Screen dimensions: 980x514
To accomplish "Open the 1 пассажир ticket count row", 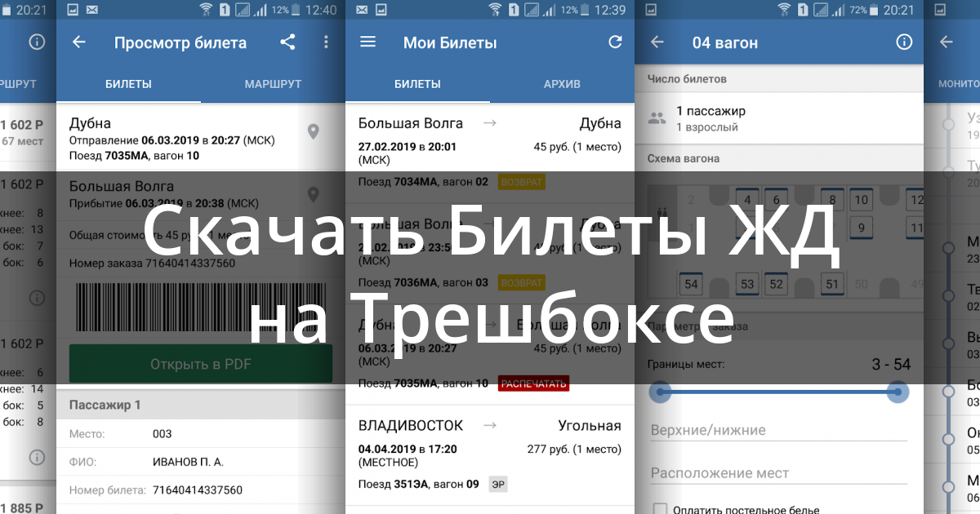I will (779, 118).
